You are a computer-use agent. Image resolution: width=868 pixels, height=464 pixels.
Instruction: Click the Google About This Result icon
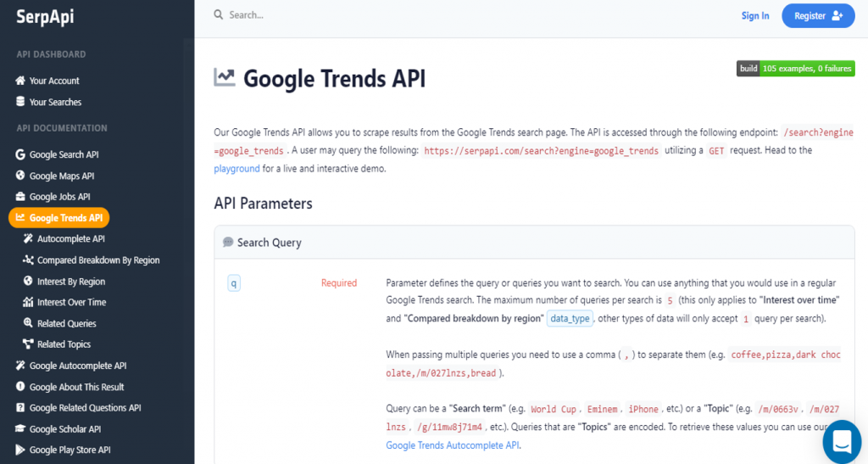pyautogui.click(x=20, y=387)
